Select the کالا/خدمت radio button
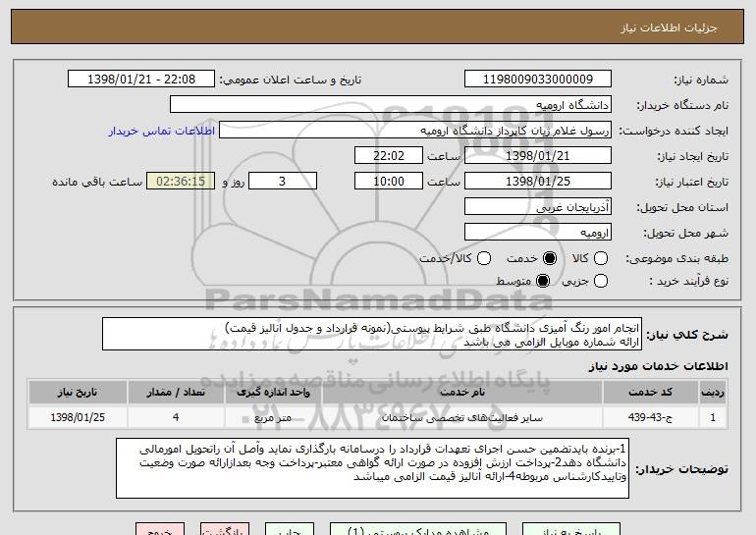756x535 pixels. tap(484, 258)
